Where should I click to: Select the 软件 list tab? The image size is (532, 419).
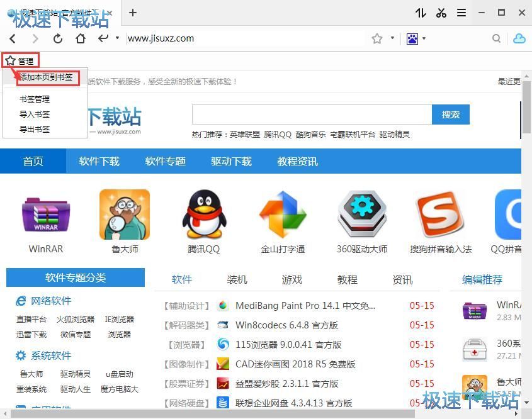[182, 279]
